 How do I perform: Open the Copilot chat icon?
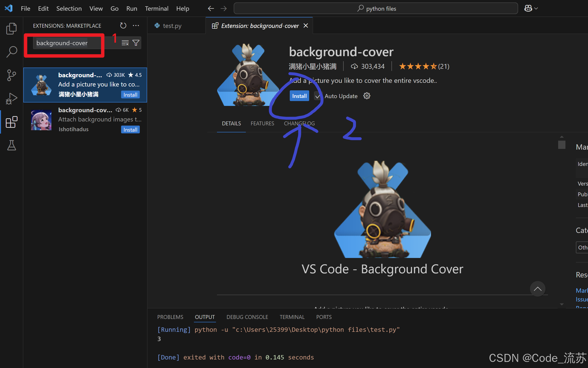tap(528, 9)
